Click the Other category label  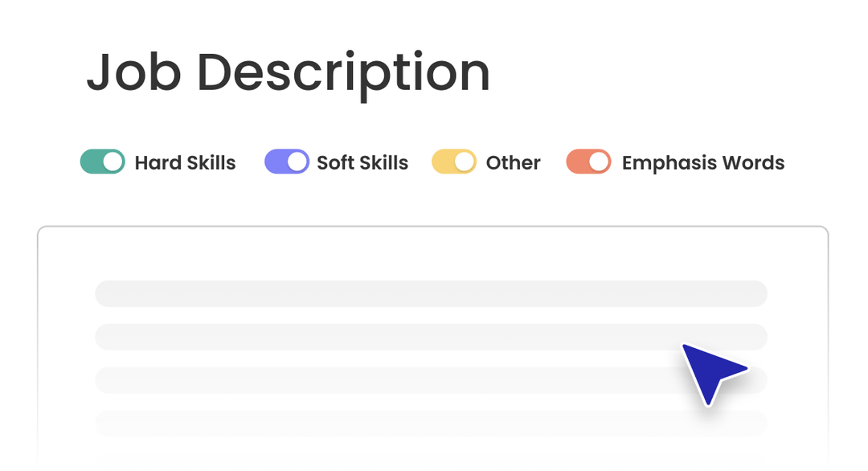512,162
